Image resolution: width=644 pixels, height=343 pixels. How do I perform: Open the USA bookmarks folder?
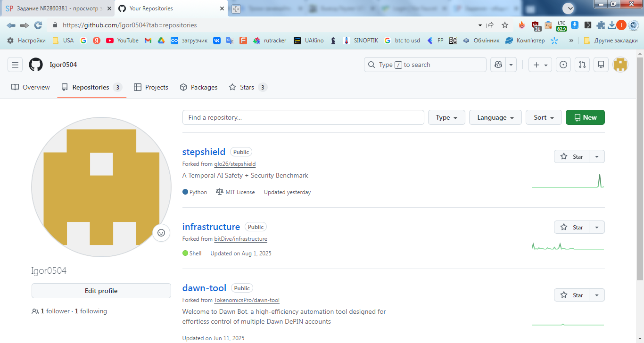pyautogui.click(x=63, y=41)
